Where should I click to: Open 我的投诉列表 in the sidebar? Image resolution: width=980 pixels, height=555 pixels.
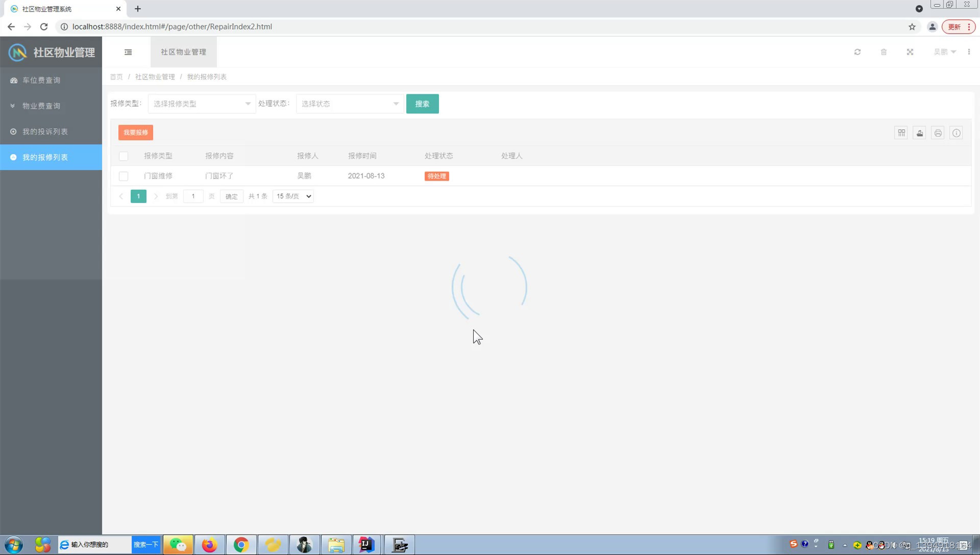pyautogui.click(x=45, y=132)
